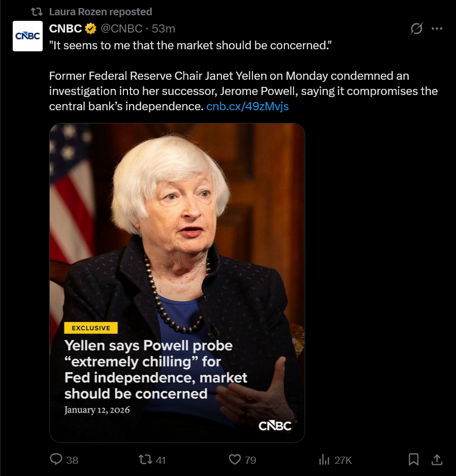
Task: Open the Grok explain post icon
Action: tap(416, 28)
